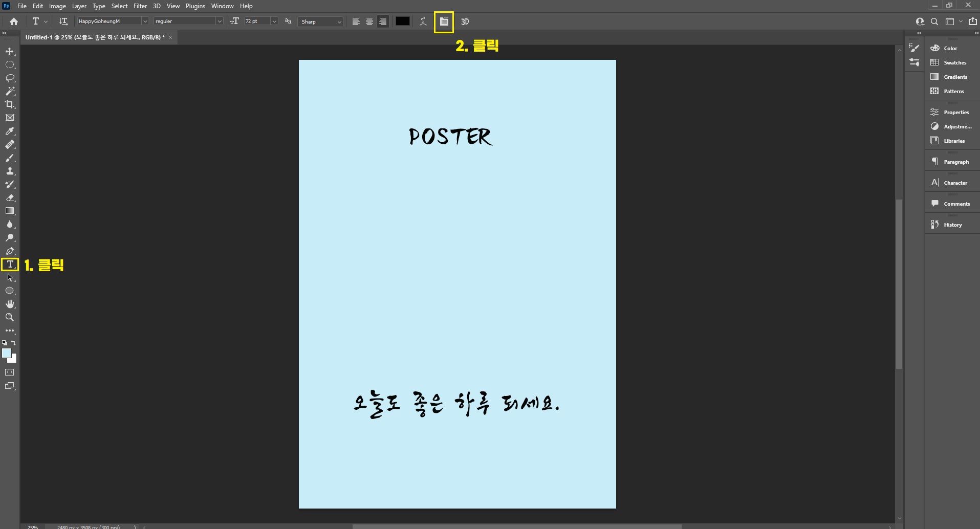Select the Lasso tool
Viewport: 980px width, 529px height.
pyautogui.click(x=10, y=78)
